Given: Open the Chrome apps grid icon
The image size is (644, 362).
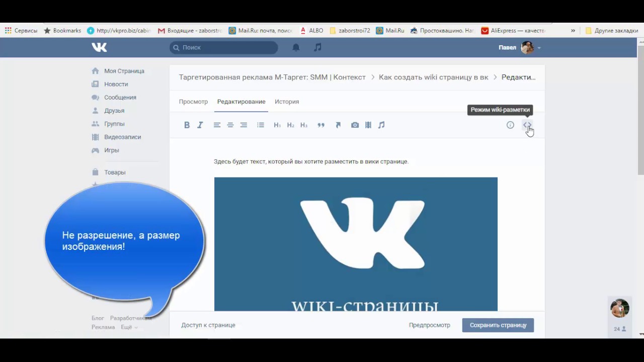Looking at the screenshot, I should [8, 31].
